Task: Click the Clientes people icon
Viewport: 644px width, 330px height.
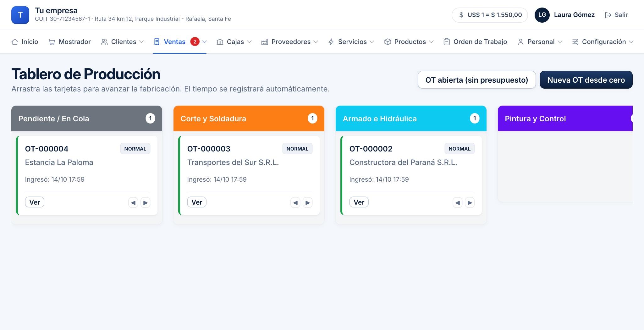Action: (x=104, y=42)
